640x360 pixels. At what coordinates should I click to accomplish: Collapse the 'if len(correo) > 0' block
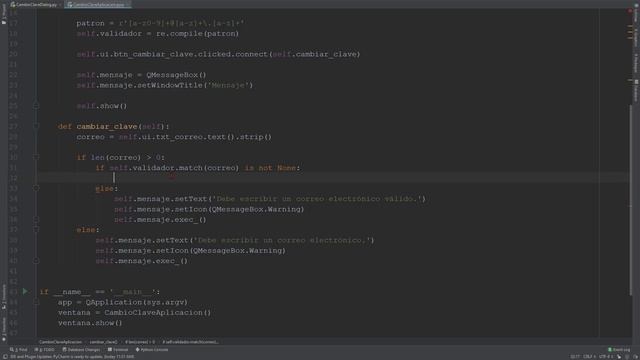pyautogui.click(x=36, y=158)
